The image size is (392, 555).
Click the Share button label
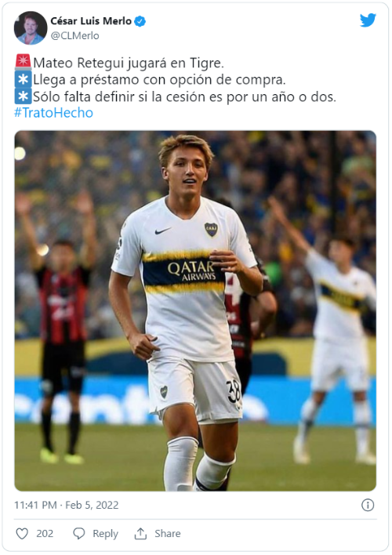click(x=168, y=533)
